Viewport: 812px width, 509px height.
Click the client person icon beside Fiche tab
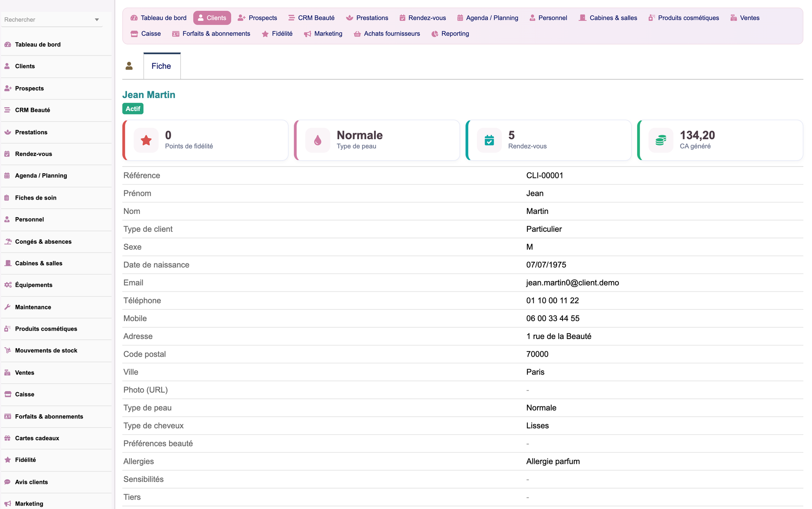(129, 66)
